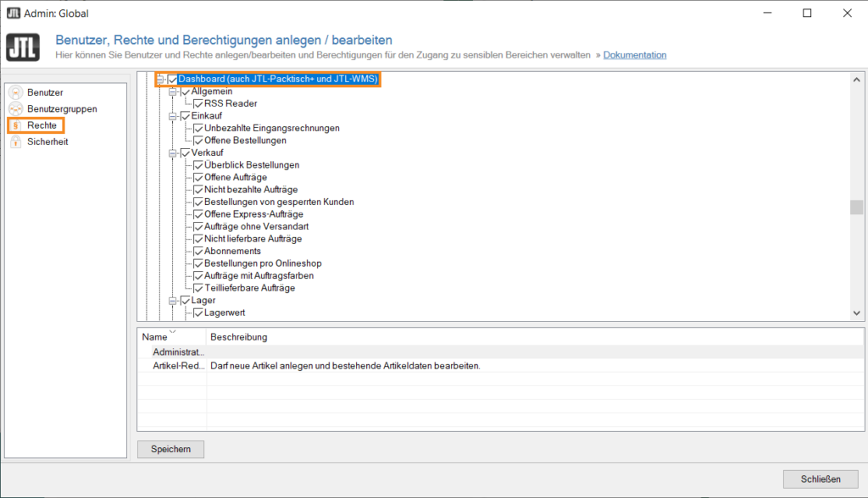
Task: Click the Sicherheit lock icon
Action: (x=15, y=141)
